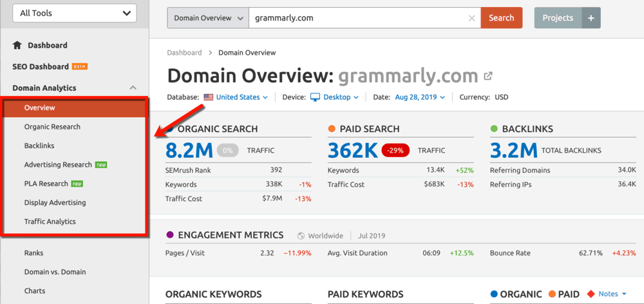Open Domain vs. Domain in the sidebar
The height and width of the screenshot is (304, 644).
[x=55, y=272]
